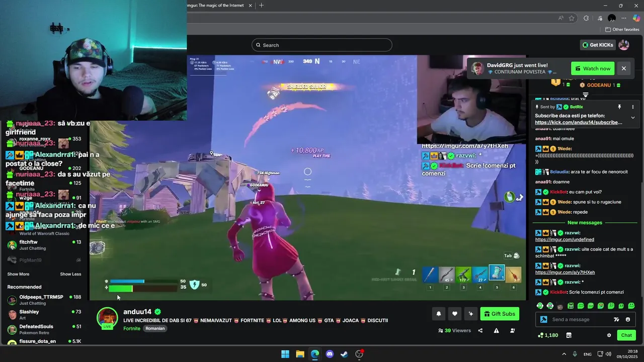Expand the pinned BotRix message chevron
644x362 pixels.
tap(633, 118)
